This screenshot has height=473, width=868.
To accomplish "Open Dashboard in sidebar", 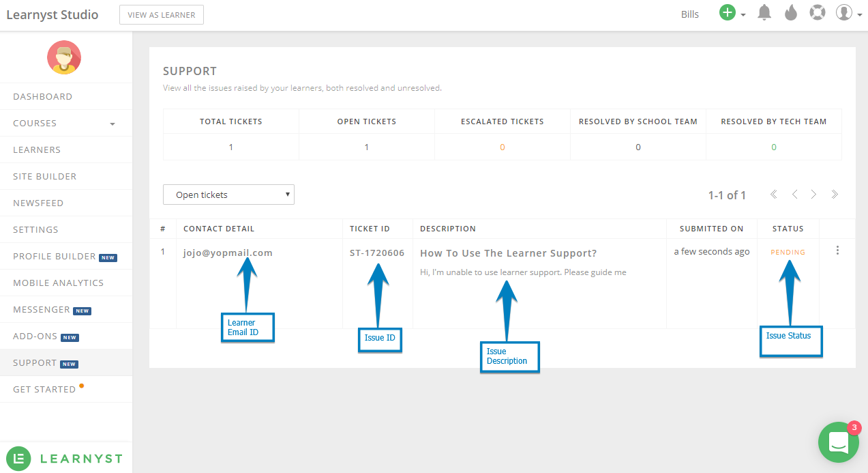I will (x=66, y=96).
